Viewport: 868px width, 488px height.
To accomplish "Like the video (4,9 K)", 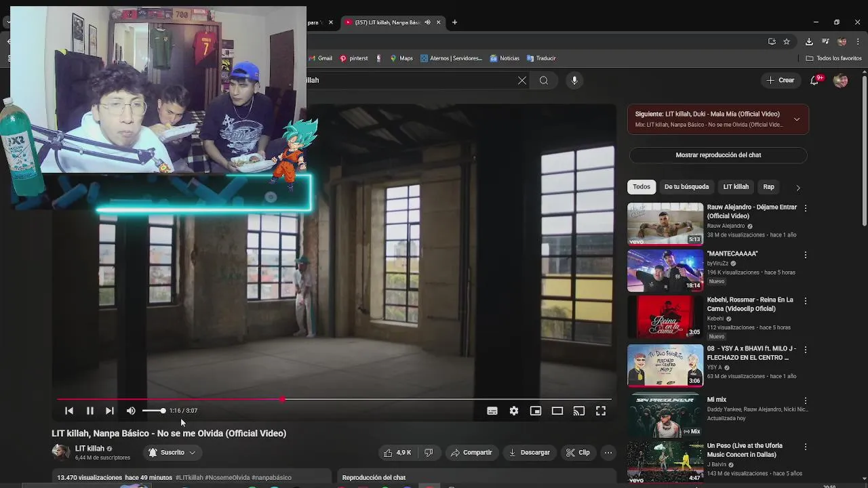I will pos(397,453).
